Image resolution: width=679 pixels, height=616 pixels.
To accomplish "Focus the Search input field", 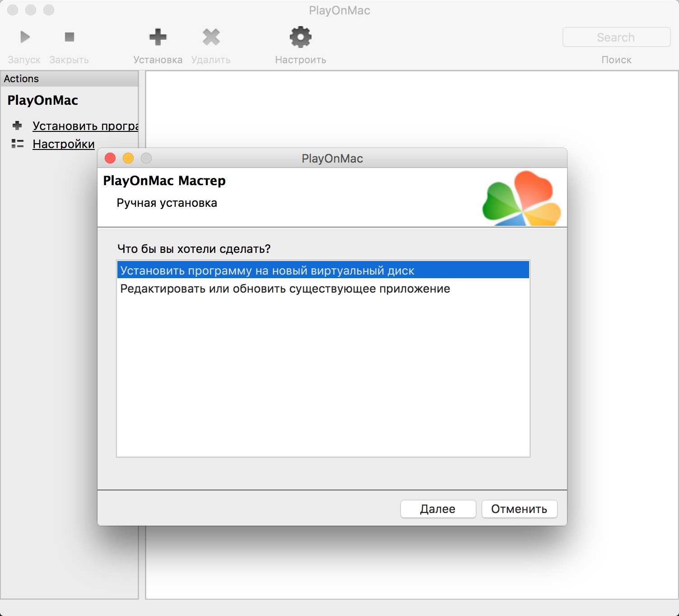I will [x=616, y=37].
